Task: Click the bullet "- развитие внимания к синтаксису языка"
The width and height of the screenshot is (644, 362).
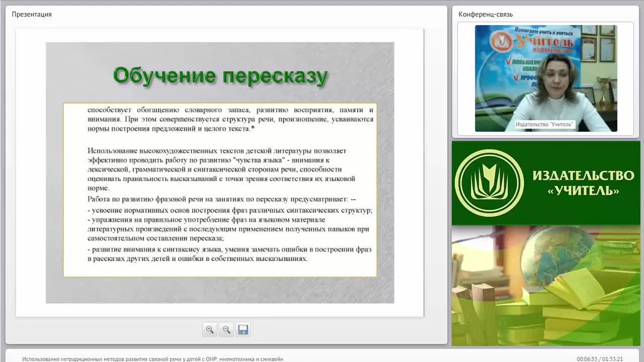Action: coord(229,249)
